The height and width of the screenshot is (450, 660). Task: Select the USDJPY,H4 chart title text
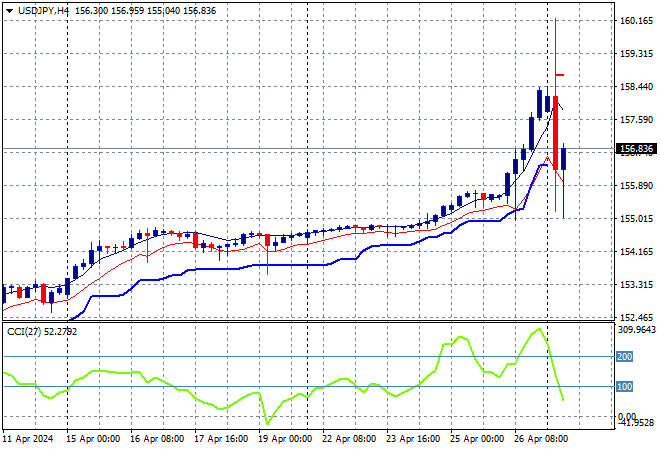pos(43,11)
